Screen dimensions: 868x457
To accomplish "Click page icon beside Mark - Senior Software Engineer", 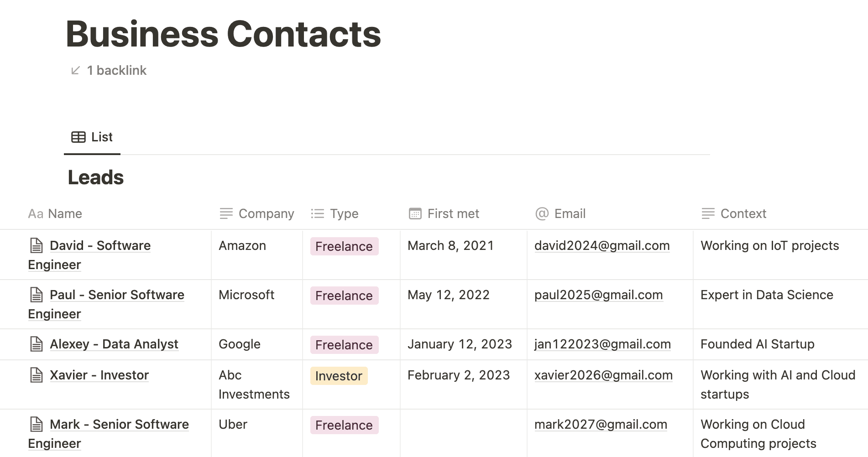I will (37, 424).
